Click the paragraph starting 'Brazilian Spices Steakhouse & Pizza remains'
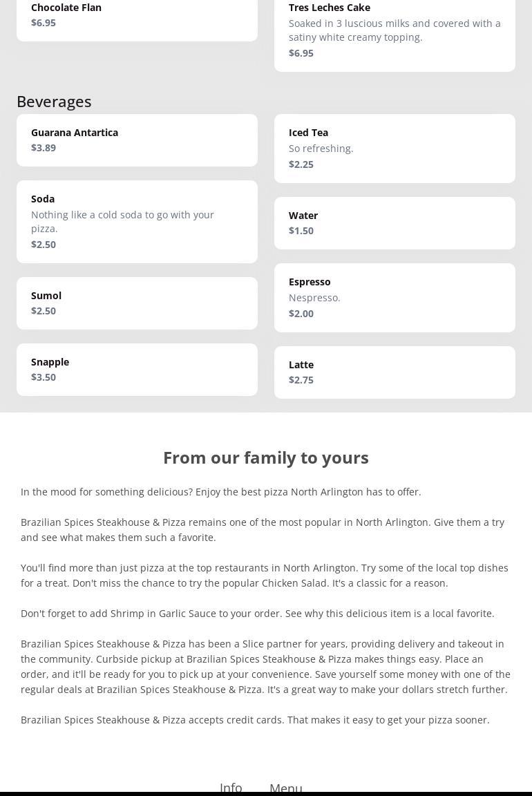This screenshot has width=532, height=796. [263, 530]
